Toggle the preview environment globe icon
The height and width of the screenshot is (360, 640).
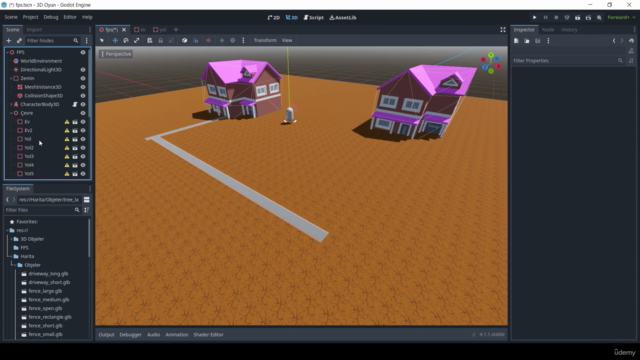pyautogui.click(x=233, y=40)
